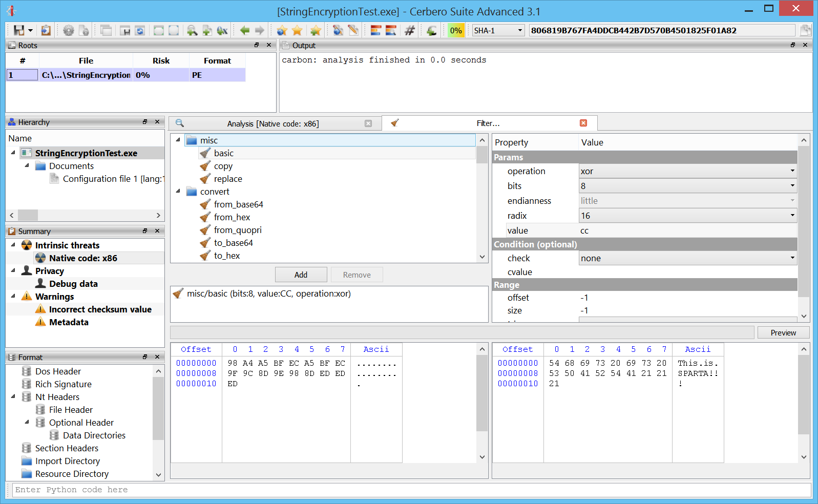
Task: Click the green rounded frame toolbar icon
Action: click(159, 30)
